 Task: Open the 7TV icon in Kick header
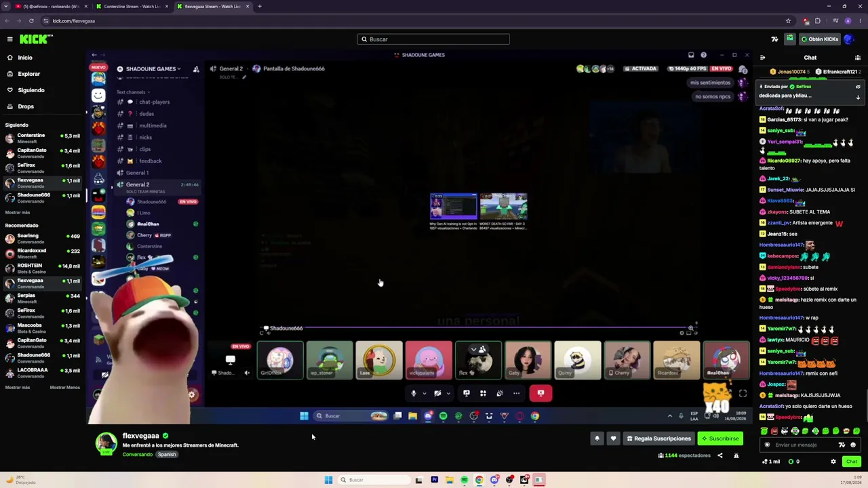point(775,39)
